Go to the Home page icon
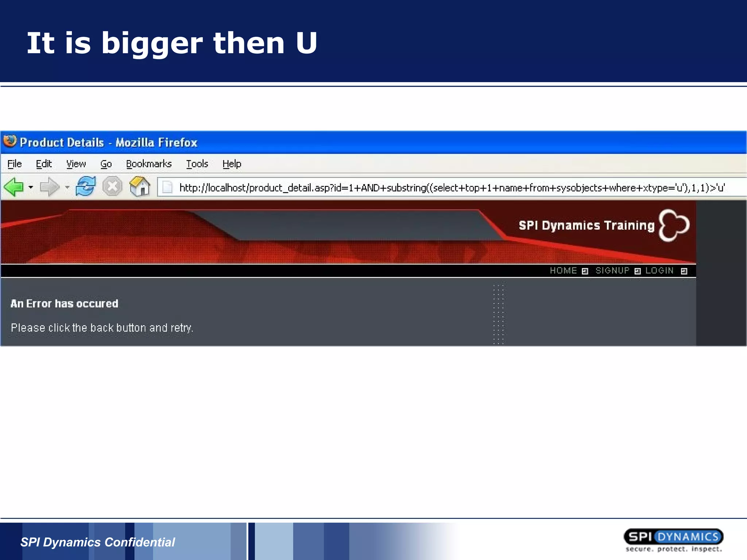The image size is (747, 560). (x=140, y=186)
